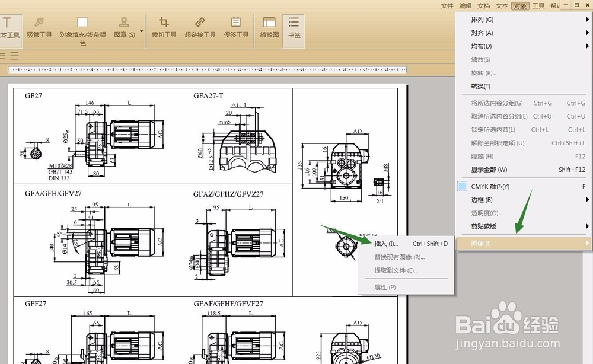
Task: Select the stamp tool (图章)
Action: click(125, 28)
